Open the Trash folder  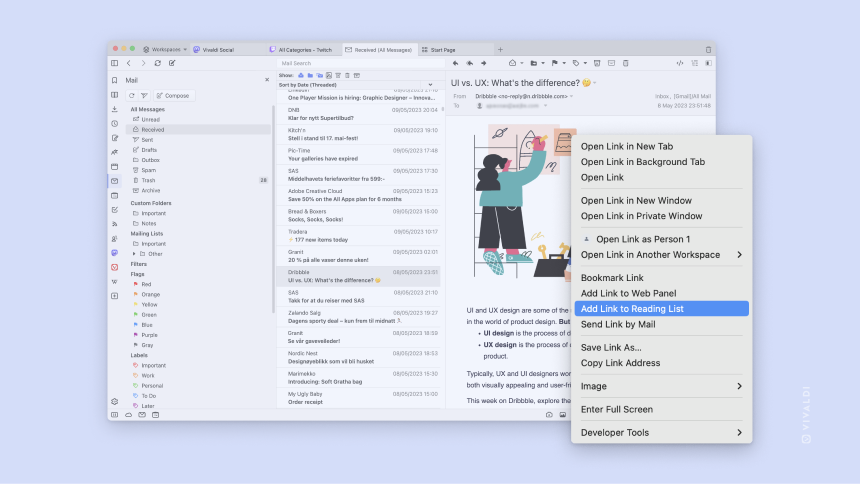(x=199, y=180)
